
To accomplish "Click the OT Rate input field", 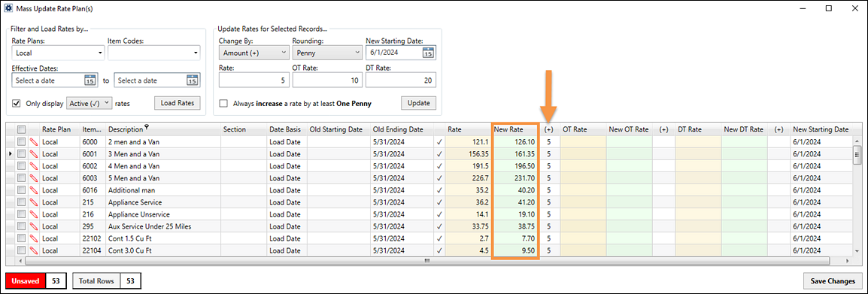I will (327, 80).
